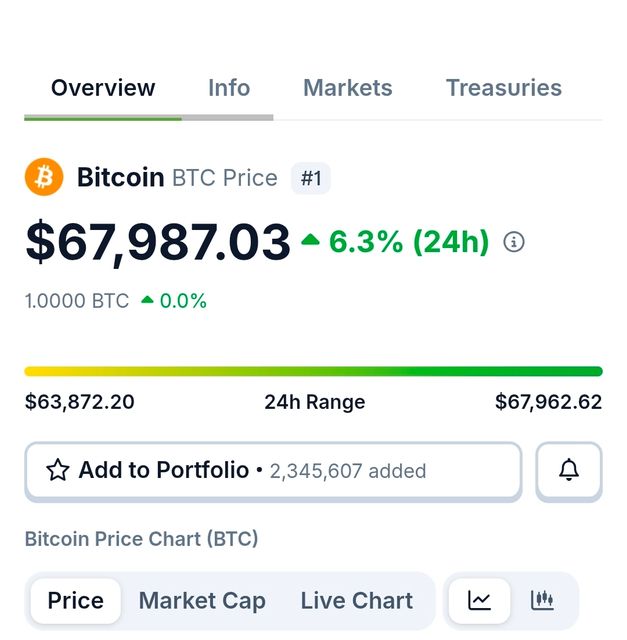Click the green up arrow by 6.3%
The width and height of the screenshot is (627, 640).
tap(310, 240)
